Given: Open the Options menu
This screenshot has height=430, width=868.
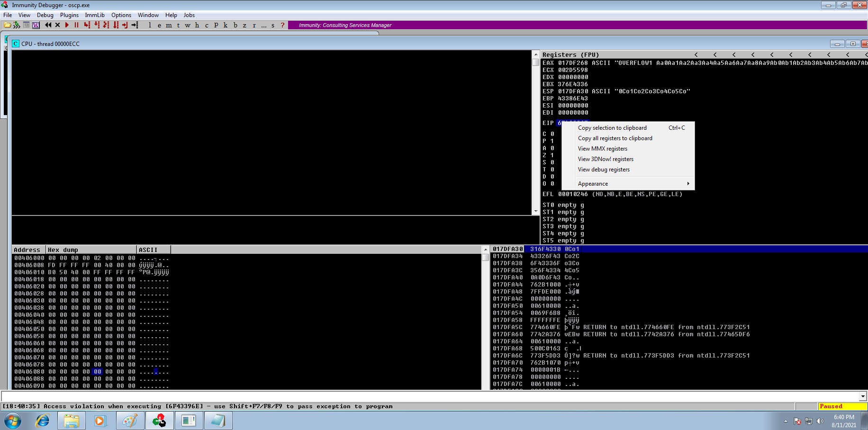Looking at the screenshot, I should (121, 15).
